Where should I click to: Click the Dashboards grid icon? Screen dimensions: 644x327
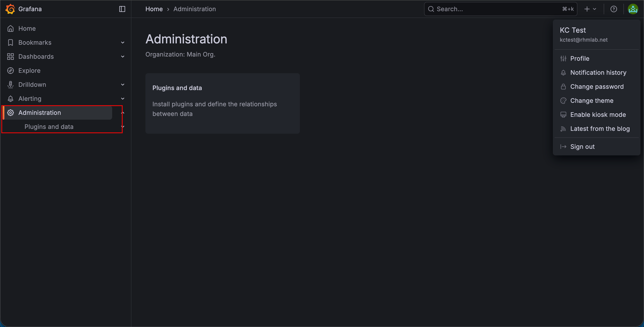(x=10, y=56)
